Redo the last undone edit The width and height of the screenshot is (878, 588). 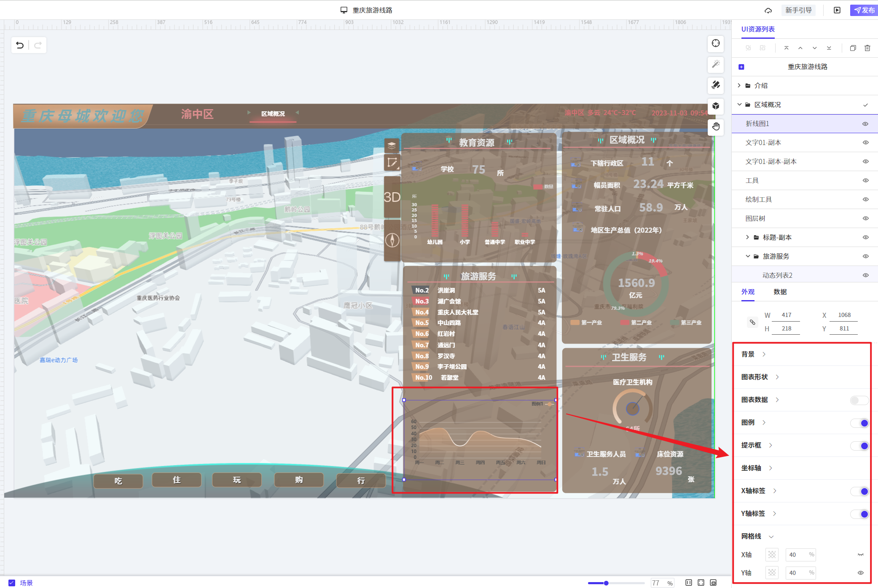coord(38,45)
